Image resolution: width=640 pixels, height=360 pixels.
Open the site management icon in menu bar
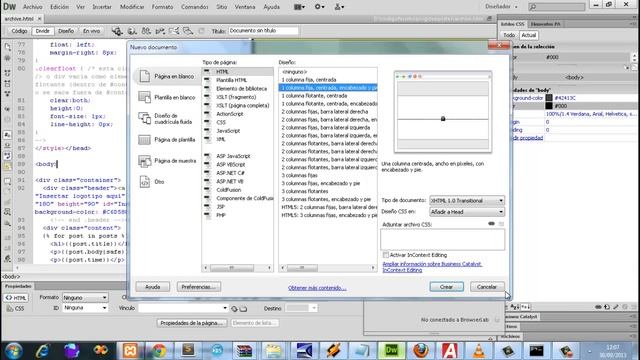coord(339,7)
